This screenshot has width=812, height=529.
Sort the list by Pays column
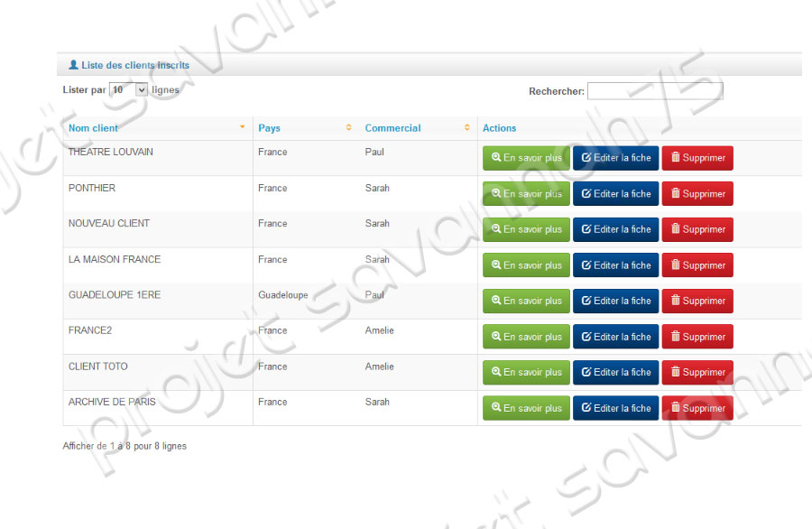coord(269,128)
